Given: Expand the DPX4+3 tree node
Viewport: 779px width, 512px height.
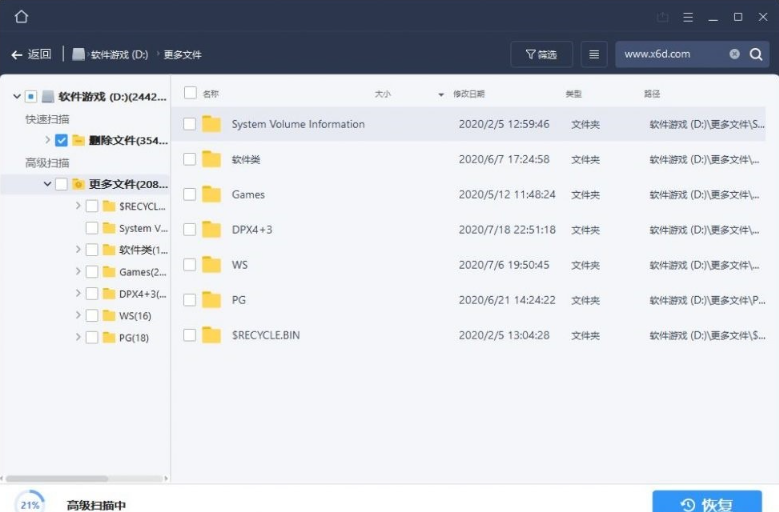Looking at the screenshot, I should click(x=78, y=293).
